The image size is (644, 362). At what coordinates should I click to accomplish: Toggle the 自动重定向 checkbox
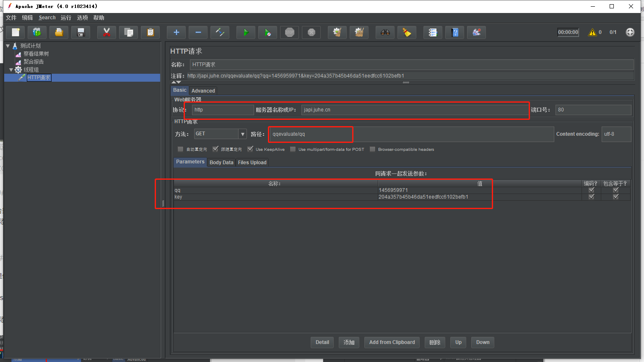180,149
